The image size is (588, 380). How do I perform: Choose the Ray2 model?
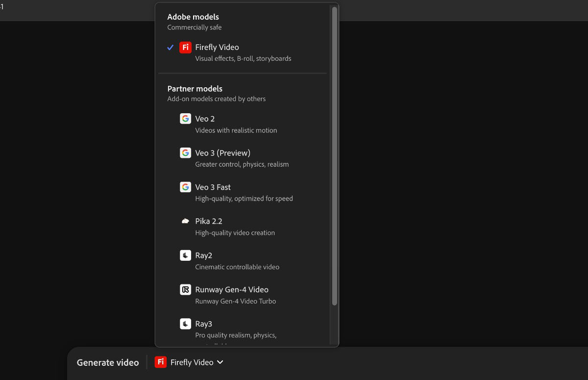[x=244, y=261]
